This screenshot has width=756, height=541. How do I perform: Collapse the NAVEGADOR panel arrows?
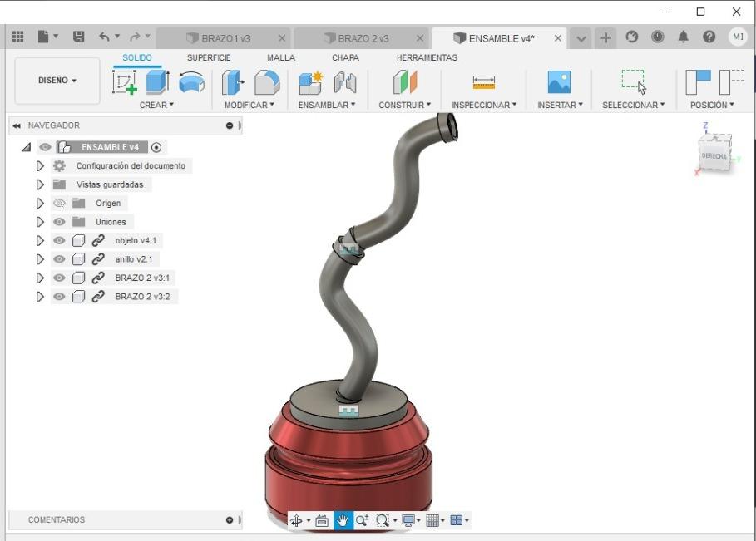[17, 125]
